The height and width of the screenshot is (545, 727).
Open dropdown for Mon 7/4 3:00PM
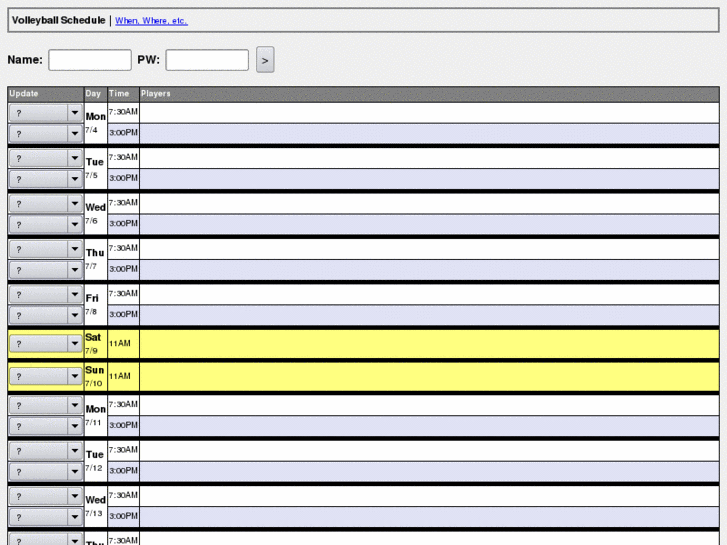(45, 134)
